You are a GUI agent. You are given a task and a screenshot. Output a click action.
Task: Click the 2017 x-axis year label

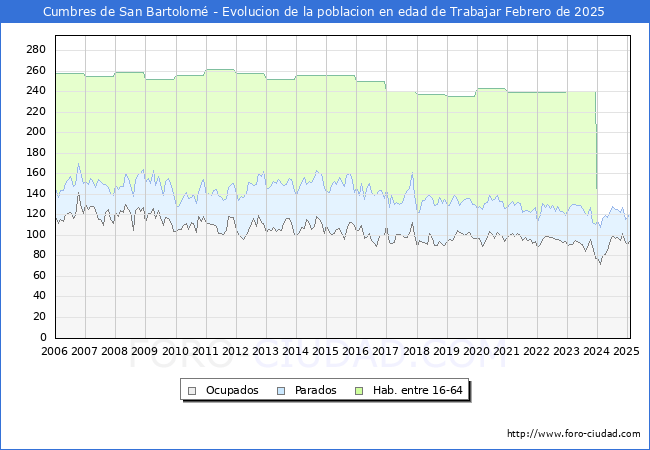[x=385, y=351]
